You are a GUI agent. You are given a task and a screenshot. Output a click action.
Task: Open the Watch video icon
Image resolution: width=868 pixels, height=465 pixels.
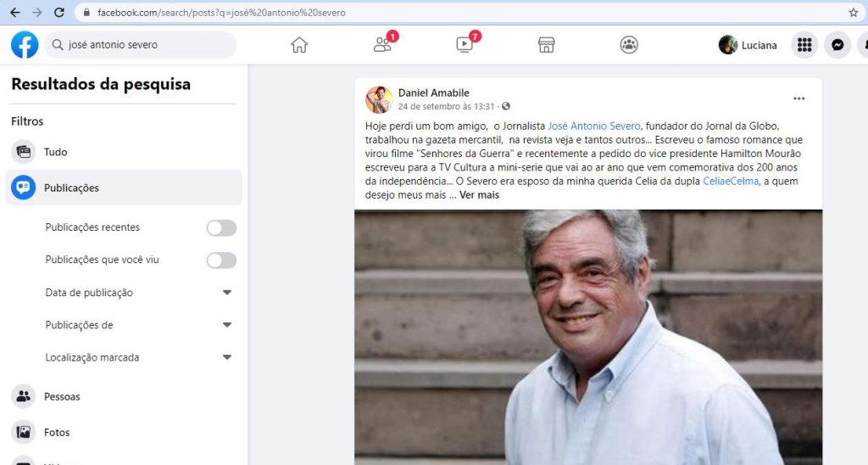[x=465, y=44]
